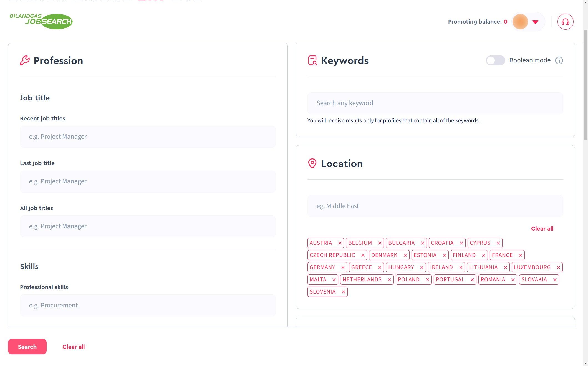Enable the Boolean mode switch

tap(495, 60)
